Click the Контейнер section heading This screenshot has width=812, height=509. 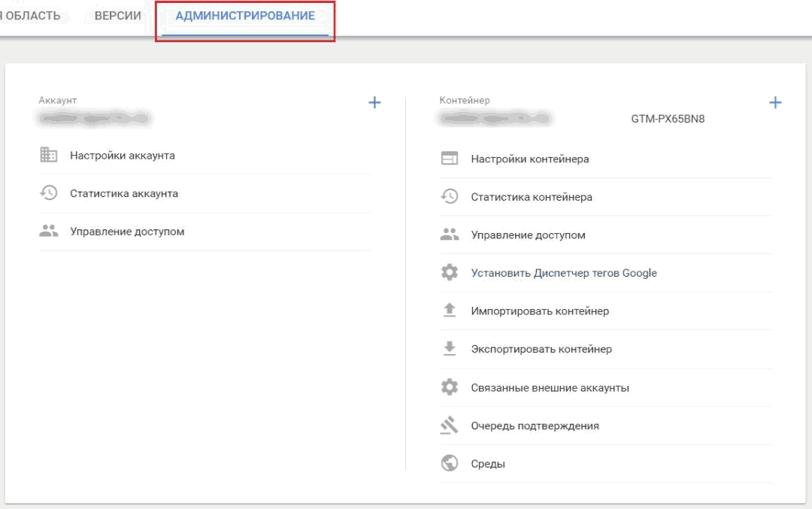465,100
